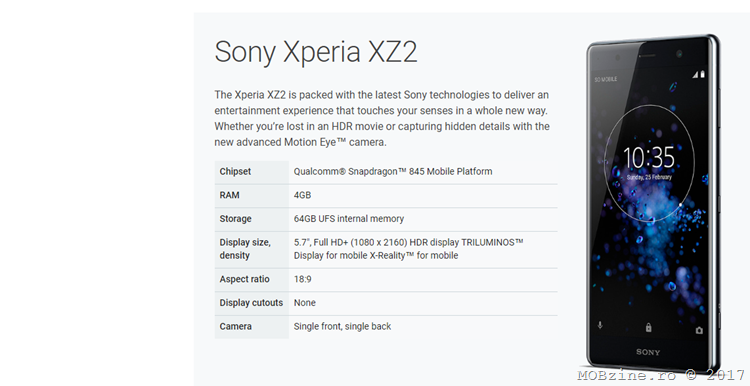
Task: Click the battery icon on phone status bar
Action: [702, 74]
